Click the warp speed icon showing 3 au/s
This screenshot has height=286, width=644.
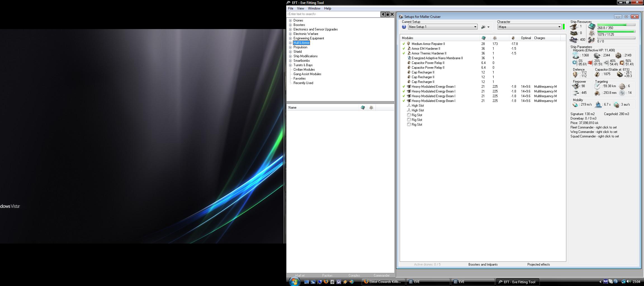pos(616,105)
